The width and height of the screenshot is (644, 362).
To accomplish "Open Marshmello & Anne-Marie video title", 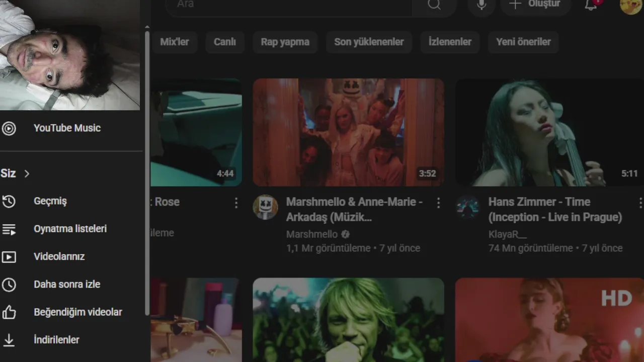I will pyautogui.click(x=355, y=209).
